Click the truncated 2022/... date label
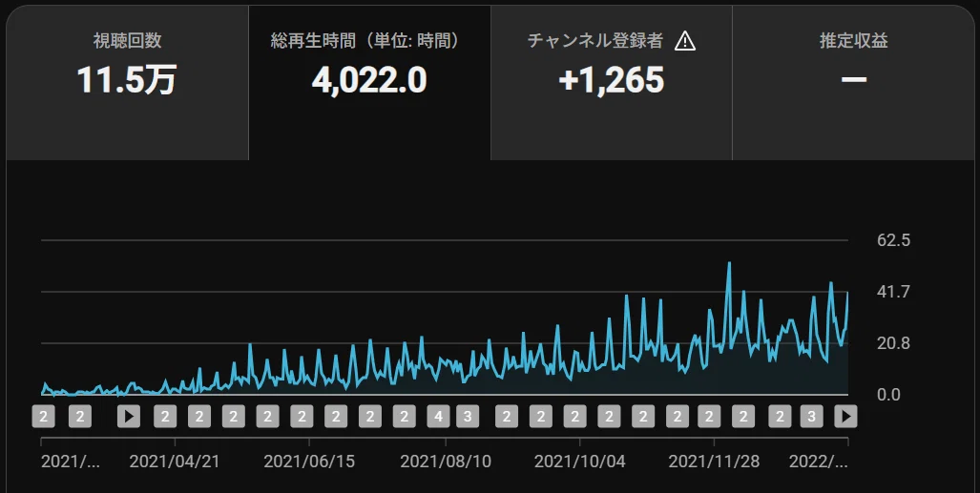The width and height of the screenshot is (980, 493). pos(818,462)
